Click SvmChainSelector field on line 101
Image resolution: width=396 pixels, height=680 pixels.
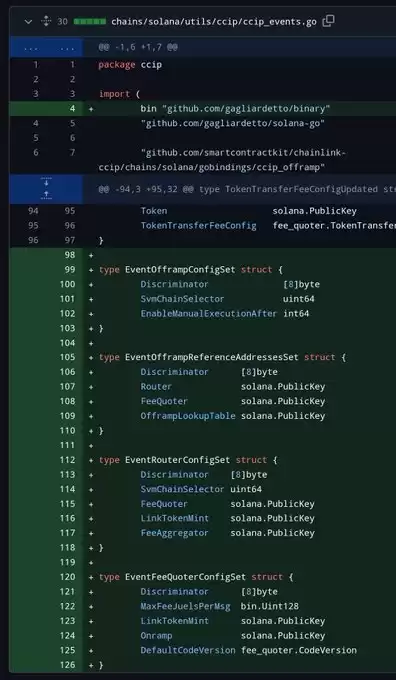coord(182,299)
